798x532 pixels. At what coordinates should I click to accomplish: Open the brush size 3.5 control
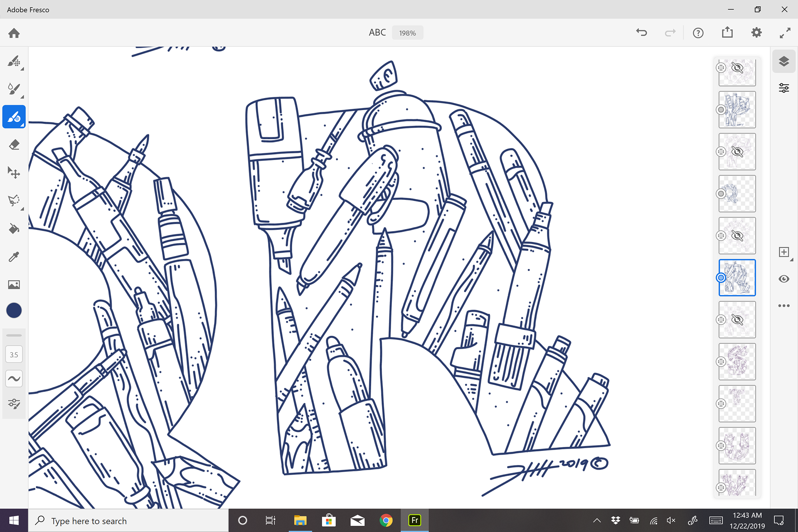[x=14, y=355]
